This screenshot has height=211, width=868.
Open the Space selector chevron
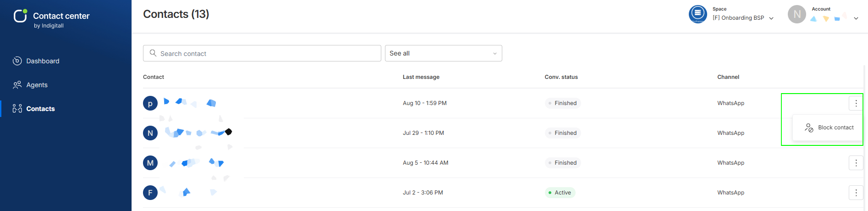click(771, 18)
